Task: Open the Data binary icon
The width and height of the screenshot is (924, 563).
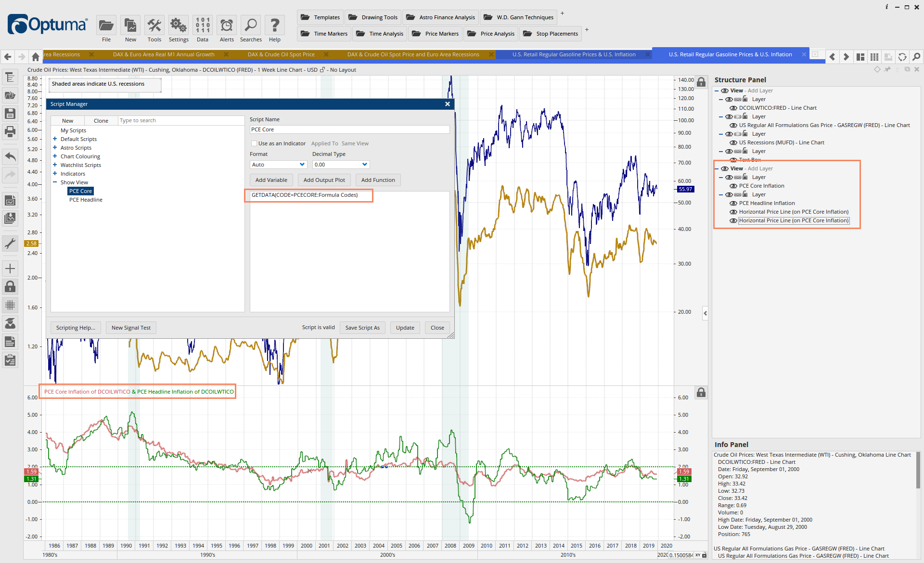Action: 203,26
